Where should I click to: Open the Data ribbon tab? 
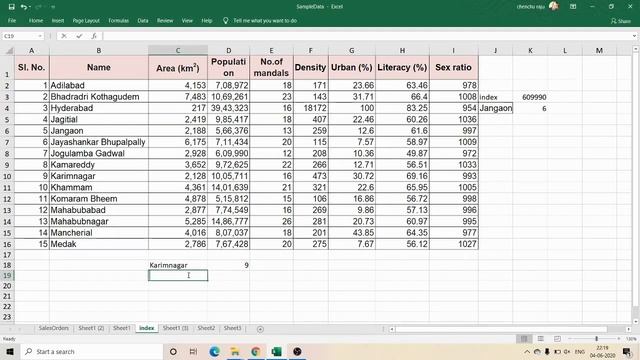pyautogui.click(x=143, y=20)
